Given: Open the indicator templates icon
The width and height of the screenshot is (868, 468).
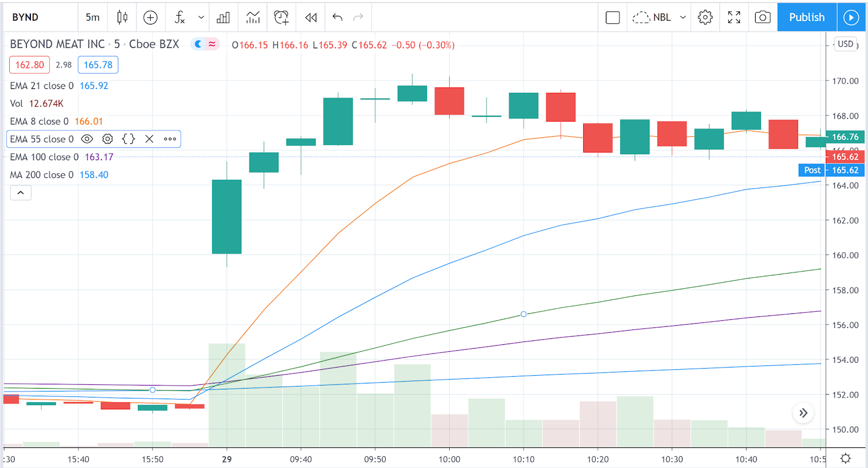Looking at the screenshot, I should 253,17.
